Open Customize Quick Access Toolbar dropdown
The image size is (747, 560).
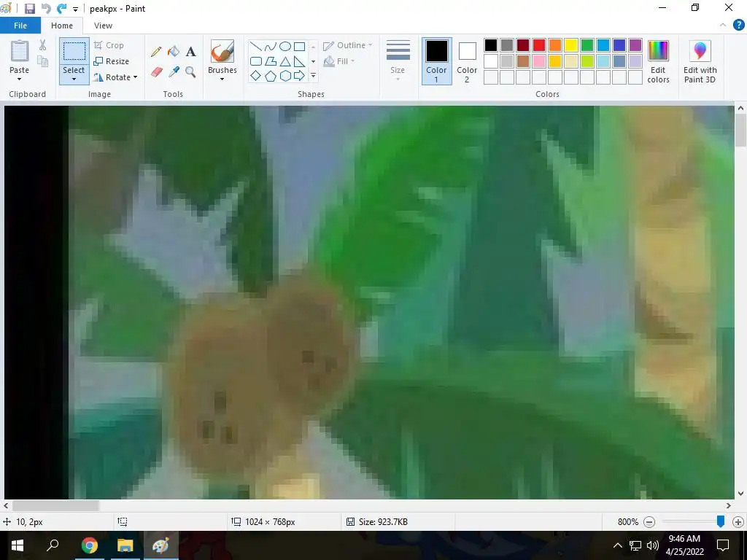click(x=75, y=9)
